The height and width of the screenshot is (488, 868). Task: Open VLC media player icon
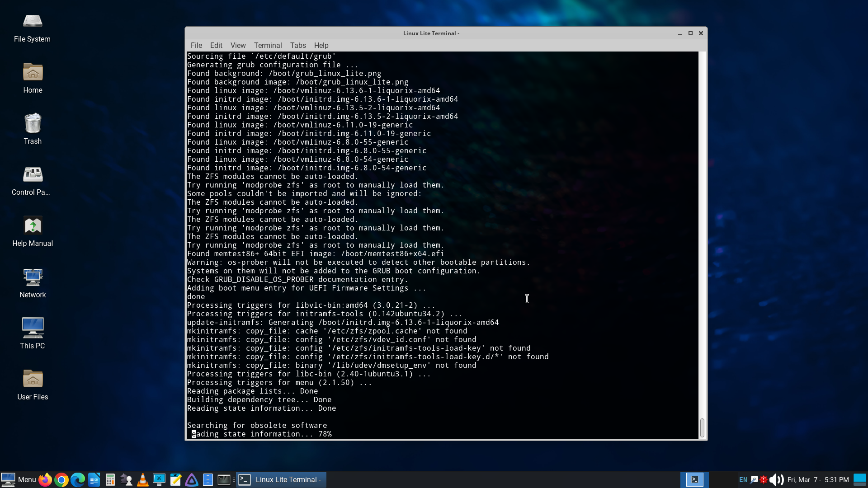[143, 480]
